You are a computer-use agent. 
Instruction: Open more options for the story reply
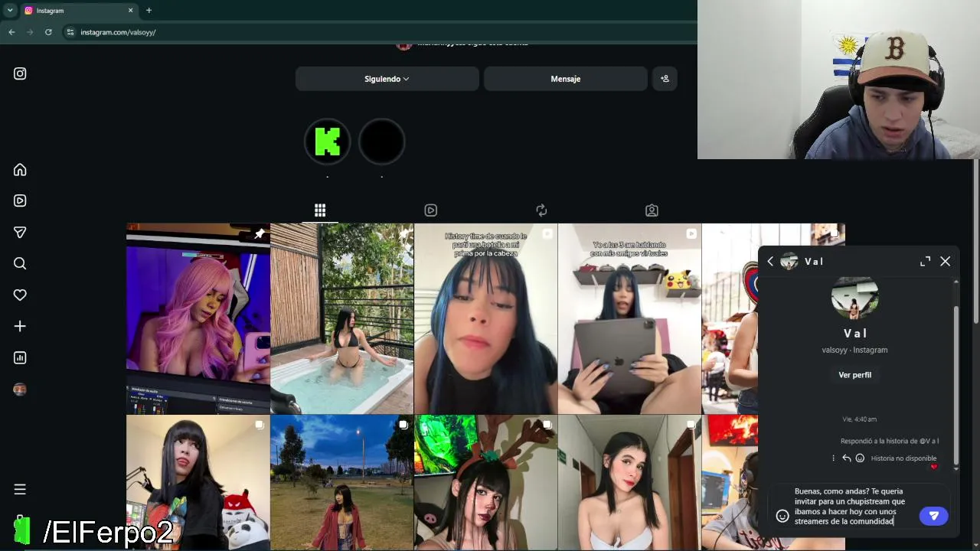tap(833, 458)
